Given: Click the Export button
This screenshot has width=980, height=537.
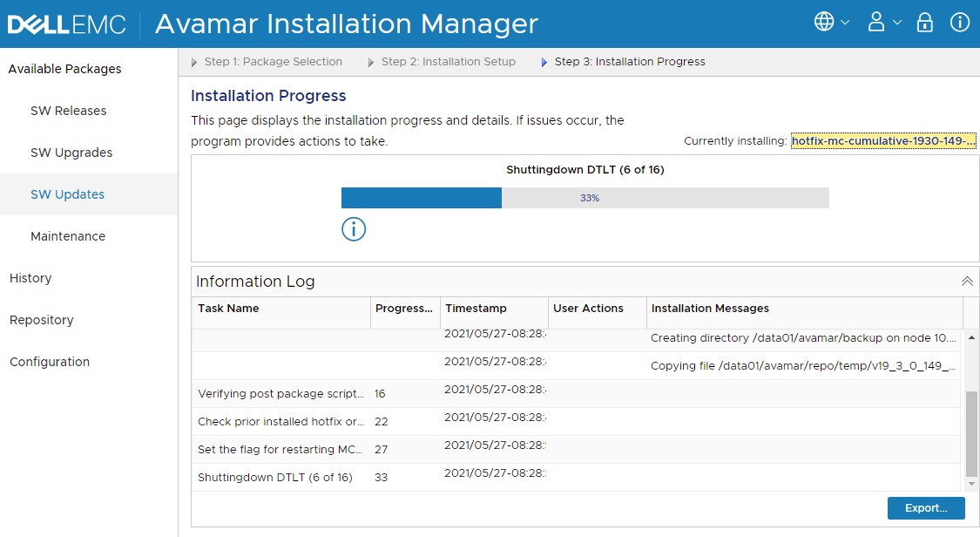Looking at the screenshot, I should [925, 507].
